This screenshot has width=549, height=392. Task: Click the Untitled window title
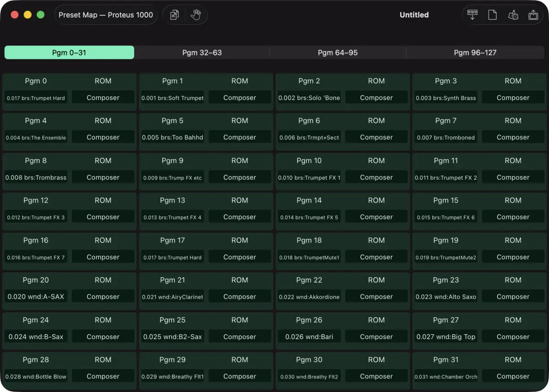click(414, 15)
